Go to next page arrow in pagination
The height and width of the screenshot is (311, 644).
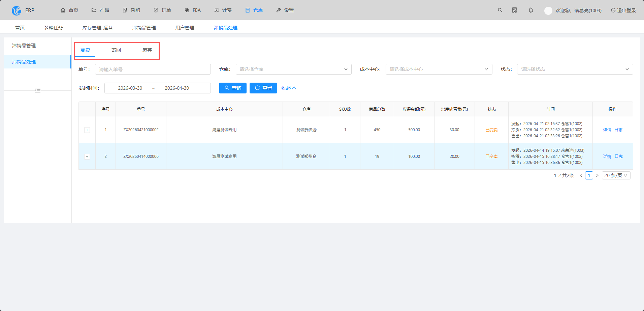tap(597, 175)
